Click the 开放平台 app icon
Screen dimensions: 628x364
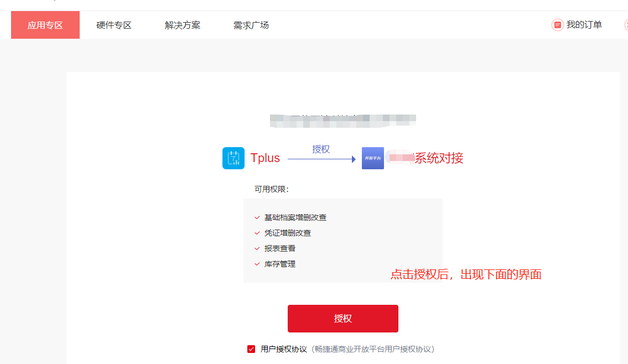click(373, 158)
